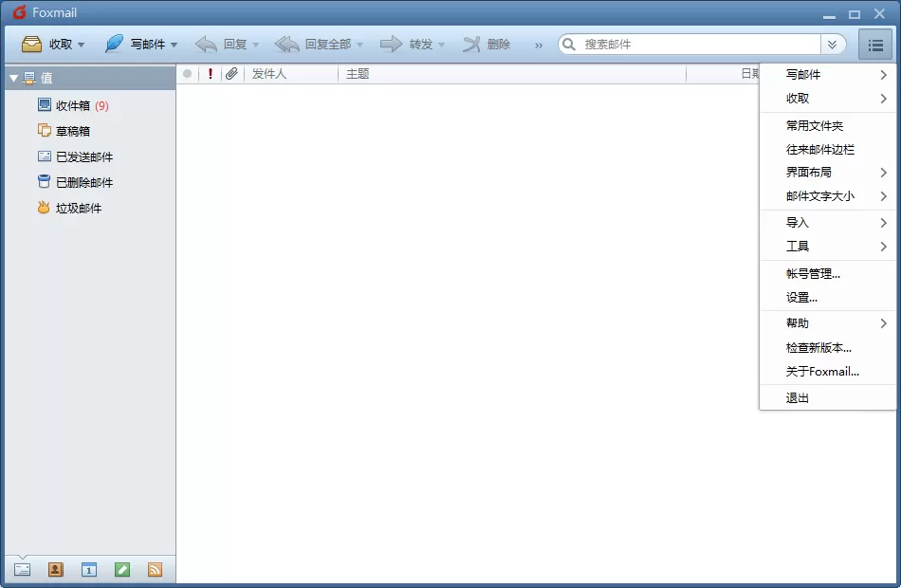Click the Compose (写邮件) feather icon
This screenshot has height=588, width=901.
pyautogui.click(x=114, y=44)
